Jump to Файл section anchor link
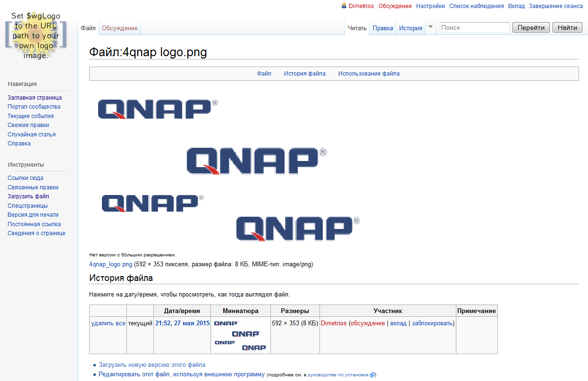The width and height of the screenshot is (588, 381). [x=264, y=74]
